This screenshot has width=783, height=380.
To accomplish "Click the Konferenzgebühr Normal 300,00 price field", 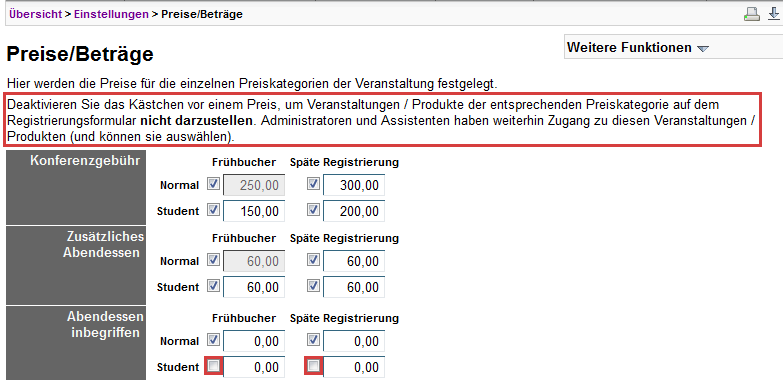I will tap(354, 185).
